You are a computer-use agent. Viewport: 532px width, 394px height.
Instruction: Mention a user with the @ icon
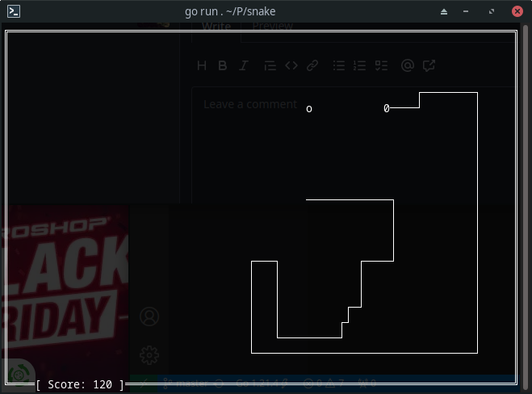pos(408,66)
